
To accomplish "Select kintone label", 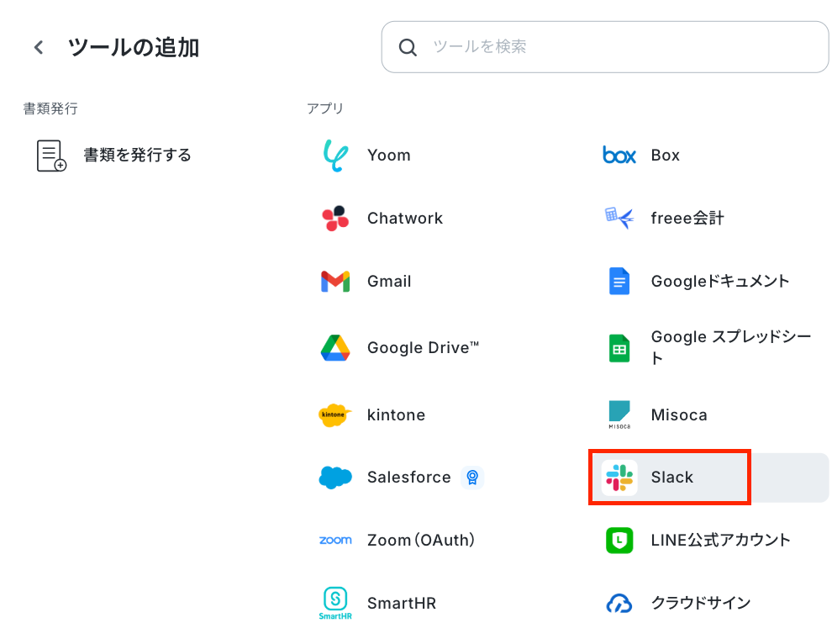I will [x=397, y=414].
